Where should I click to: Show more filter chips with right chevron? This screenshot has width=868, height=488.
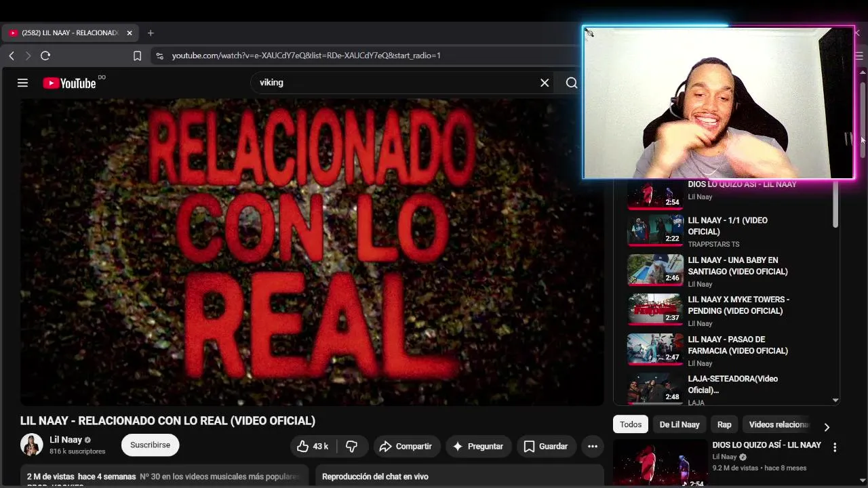pyautogui.click(x=826, y=427)
